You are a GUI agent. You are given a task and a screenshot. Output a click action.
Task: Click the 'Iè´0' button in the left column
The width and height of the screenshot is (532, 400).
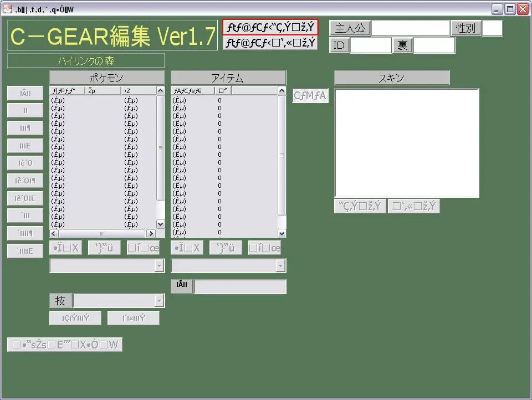tap(25, 163)
